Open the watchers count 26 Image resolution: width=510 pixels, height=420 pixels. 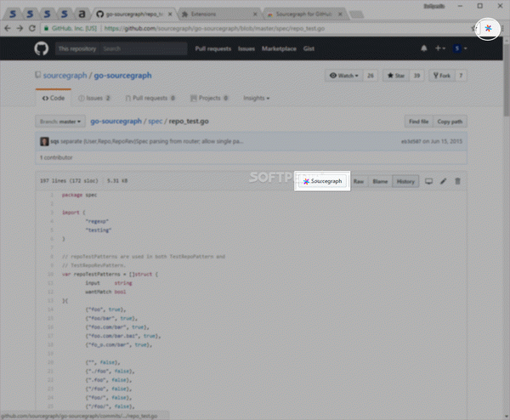point(370,76)
